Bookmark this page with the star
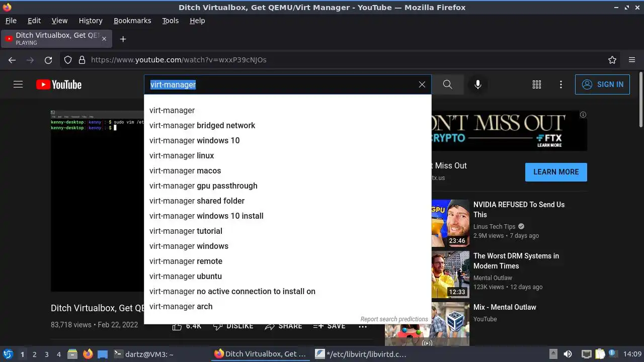 [x=612, y=60]
